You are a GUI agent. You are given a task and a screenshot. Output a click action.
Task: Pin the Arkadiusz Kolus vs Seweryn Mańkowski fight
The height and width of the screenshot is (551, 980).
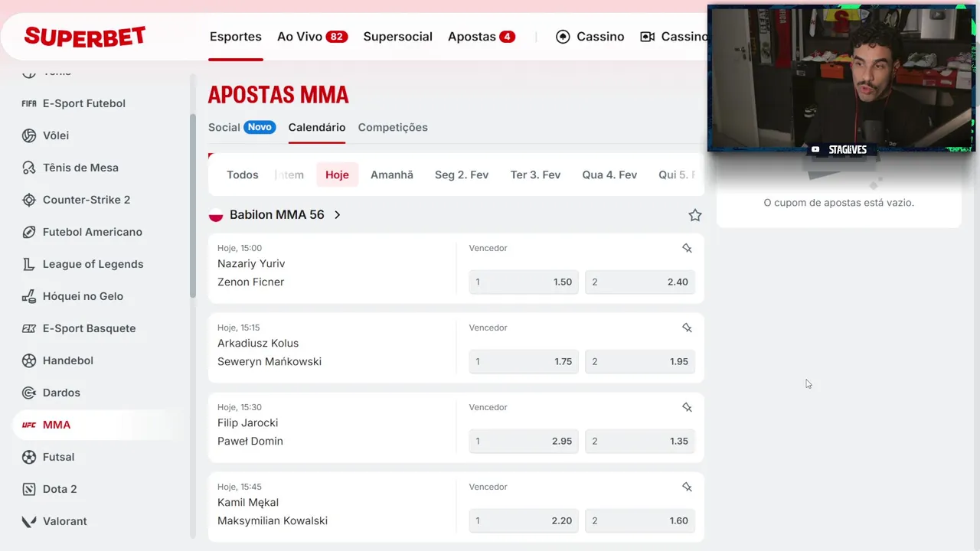pos(687,328)
